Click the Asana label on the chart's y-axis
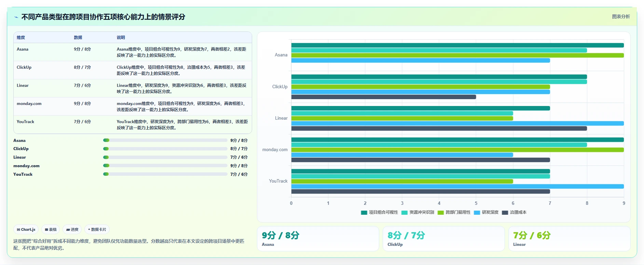This screenshot has width=644, height=265. point(281,55)
